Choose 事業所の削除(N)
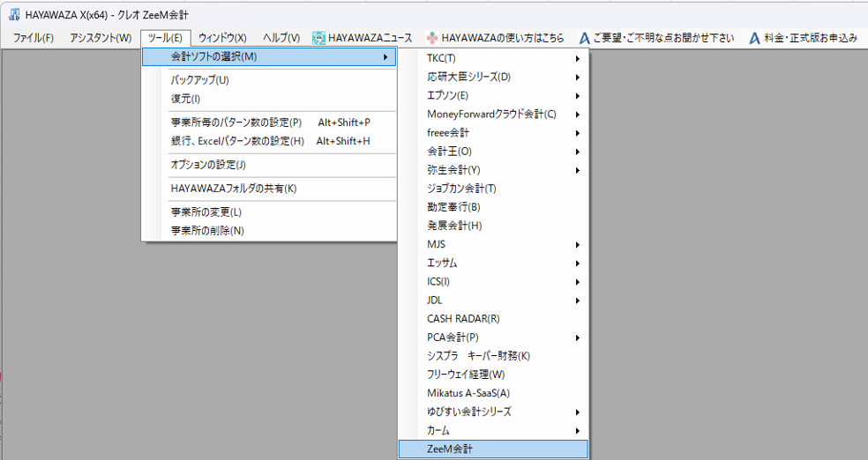This screenshot has width=868, height=460. click(x=269, y=231)
